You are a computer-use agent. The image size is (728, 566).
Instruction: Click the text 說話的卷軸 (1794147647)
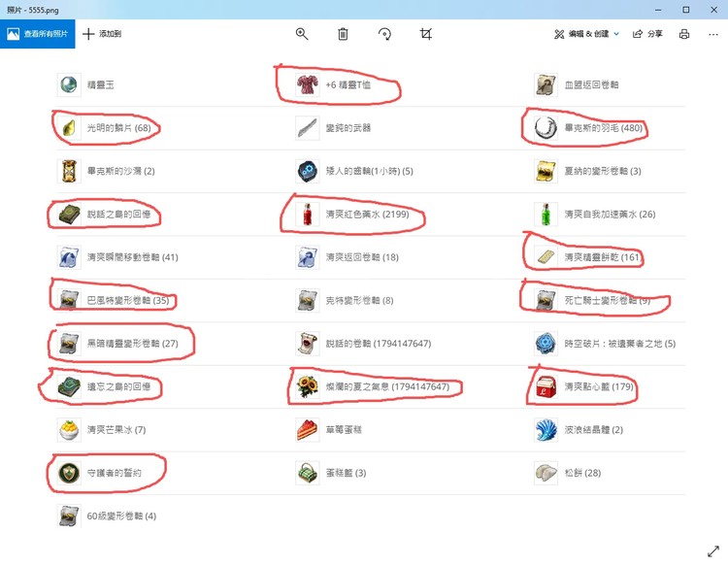[379, 344]
